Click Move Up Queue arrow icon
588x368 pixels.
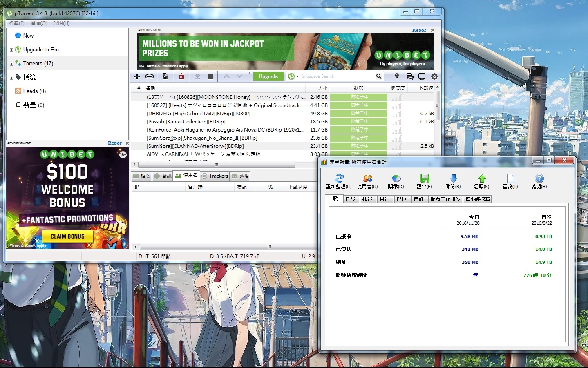pyautogui.click(x=227, y=76)
